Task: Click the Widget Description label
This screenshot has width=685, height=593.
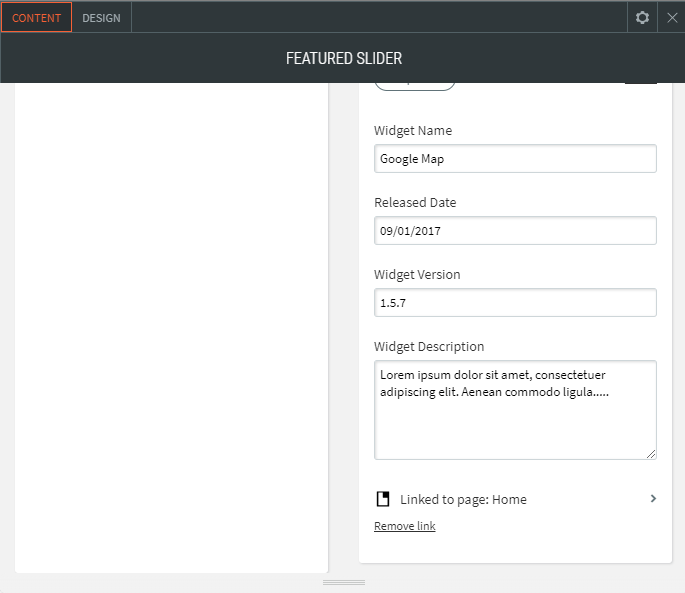Action: tap(429, 347)
